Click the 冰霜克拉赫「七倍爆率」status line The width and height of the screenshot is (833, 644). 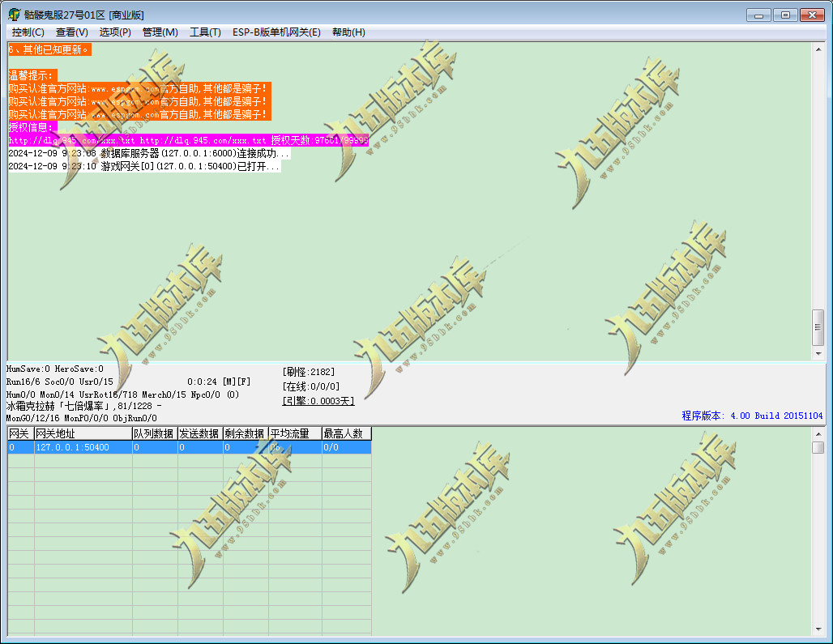click(x=84, y=406)
